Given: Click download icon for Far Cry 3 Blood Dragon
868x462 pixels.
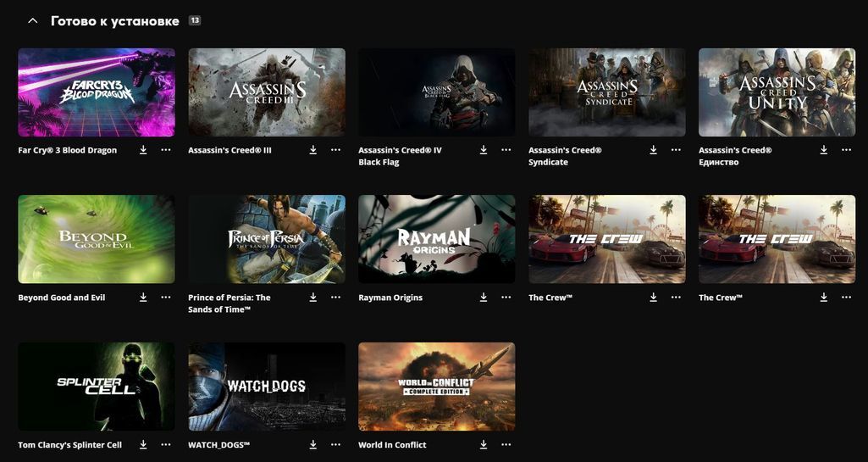Looking at the screenshot, I should [143, 150].
